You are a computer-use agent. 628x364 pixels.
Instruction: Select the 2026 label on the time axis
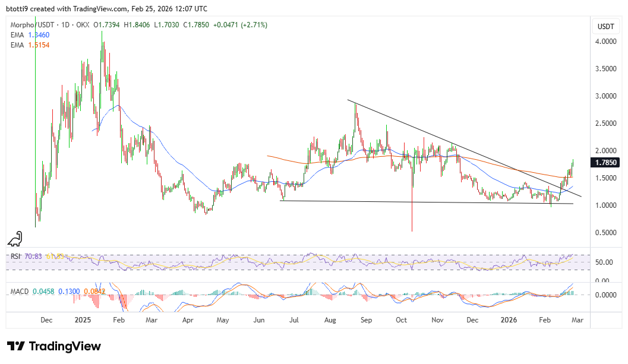click(508, 319)
